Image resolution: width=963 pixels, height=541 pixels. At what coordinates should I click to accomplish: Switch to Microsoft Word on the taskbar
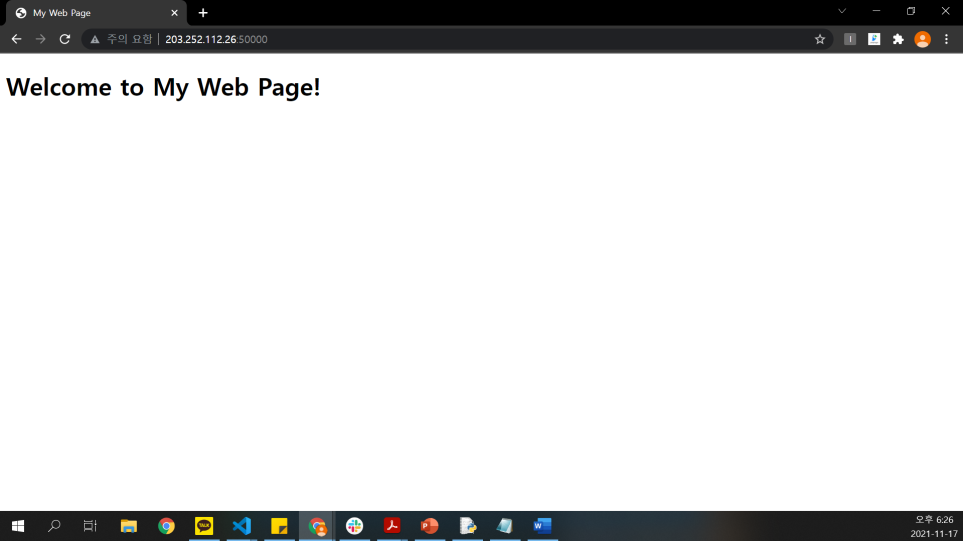point(543,526)
